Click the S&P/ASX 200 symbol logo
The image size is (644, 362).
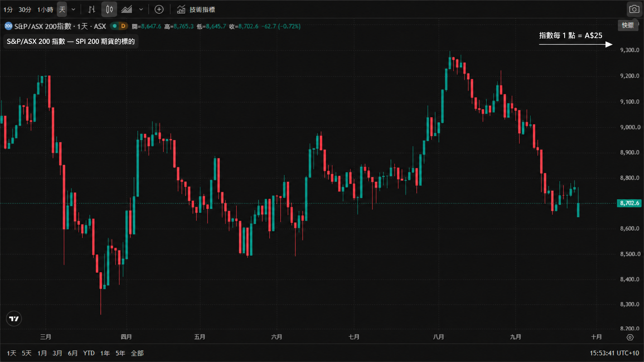[8, 26]
